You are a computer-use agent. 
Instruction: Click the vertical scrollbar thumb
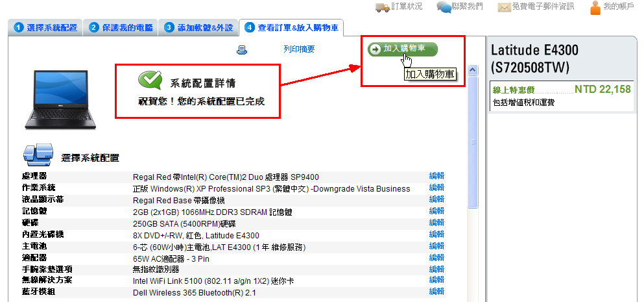point(473,142)
